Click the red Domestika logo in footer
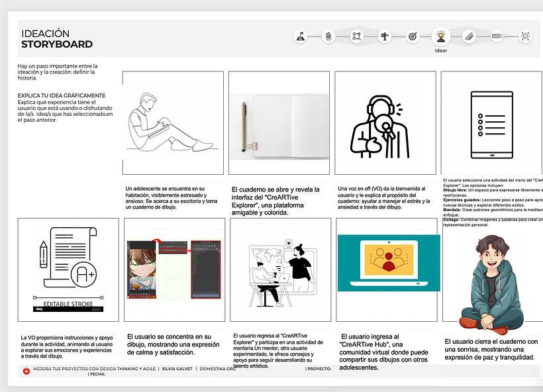 (x=26, y=371)
